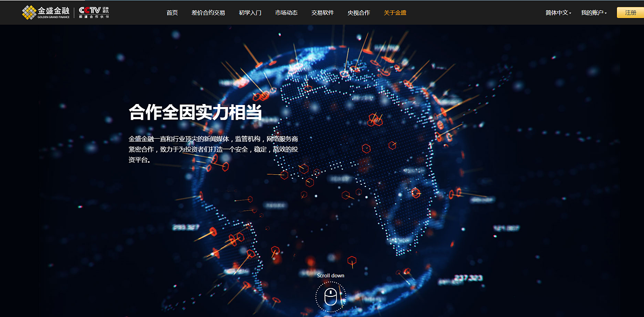Select 初学入门 in the navigation bar

pos(250,13)
